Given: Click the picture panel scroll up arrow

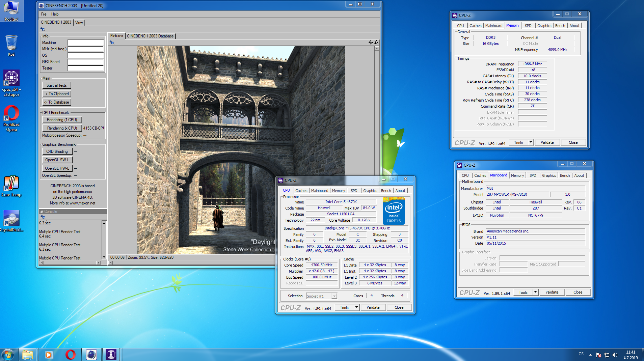Looking at the screenshot, I should [x=377, y=49].
